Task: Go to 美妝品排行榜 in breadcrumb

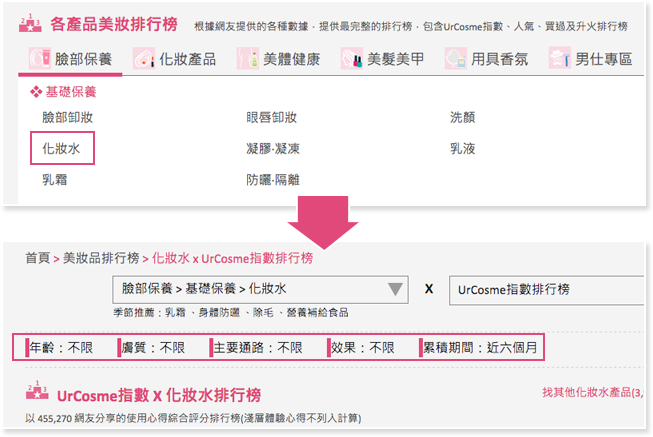Action: (x=101, y=258)
